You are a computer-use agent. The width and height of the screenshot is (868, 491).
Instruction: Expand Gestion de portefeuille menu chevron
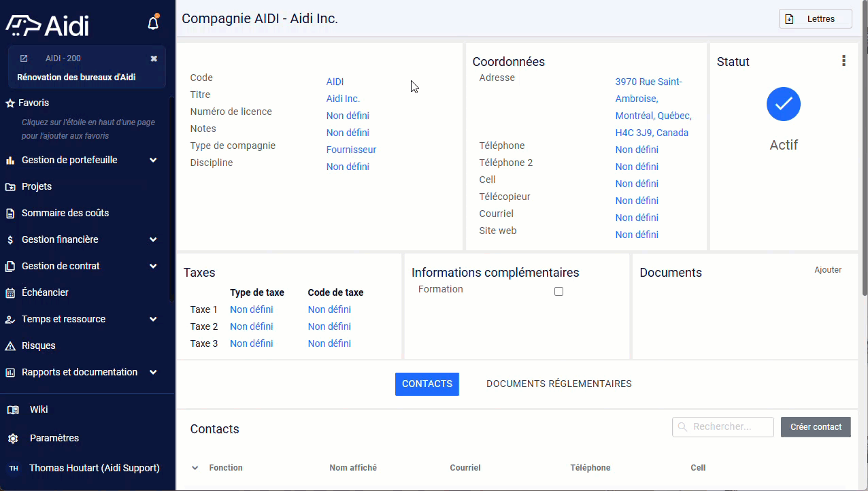[x=153, y=160]
